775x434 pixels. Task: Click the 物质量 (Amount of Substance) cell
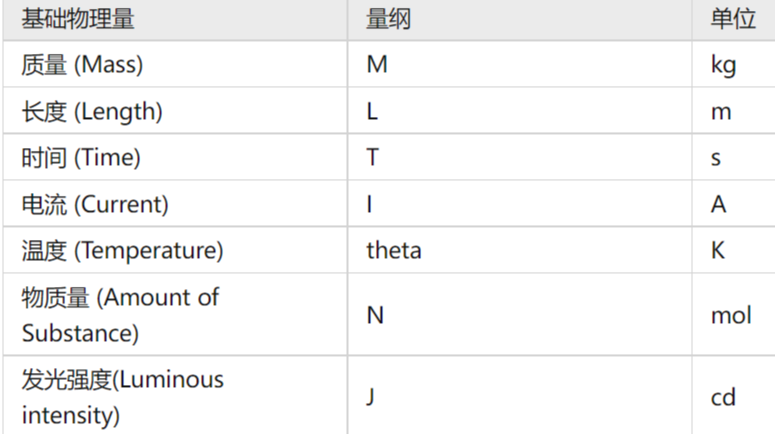[120, 314]
